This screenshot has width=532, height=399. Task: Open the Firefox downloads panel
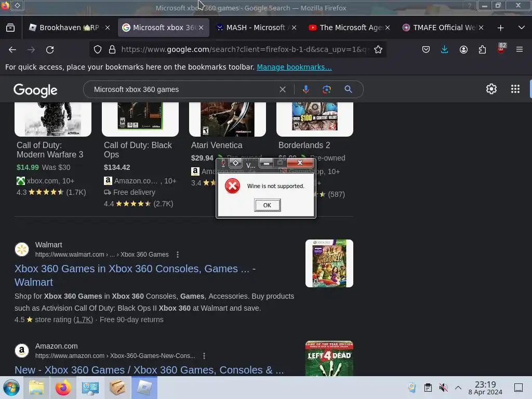(445, 49)
